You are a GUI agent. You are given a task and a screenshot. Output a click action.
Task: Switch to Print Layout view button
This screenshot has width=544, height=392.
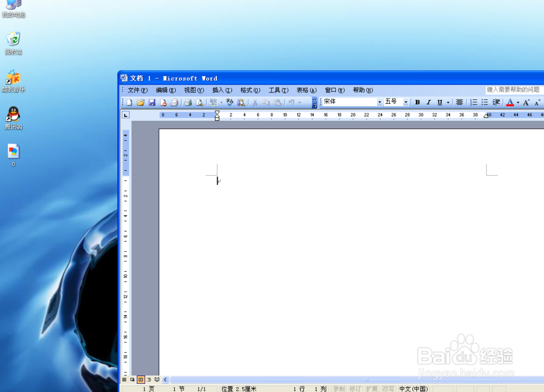tap(140, 379)
